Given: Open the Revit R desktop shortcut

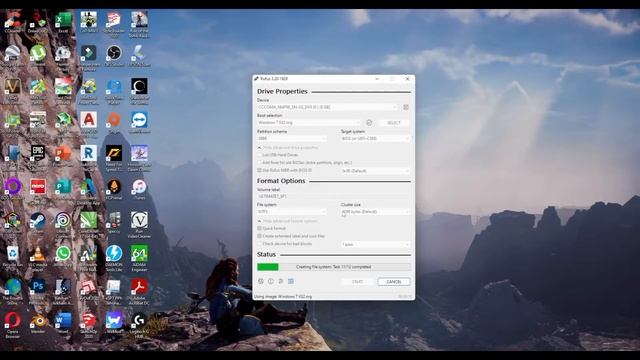Looking at the screenshot, I should [89, 156].
